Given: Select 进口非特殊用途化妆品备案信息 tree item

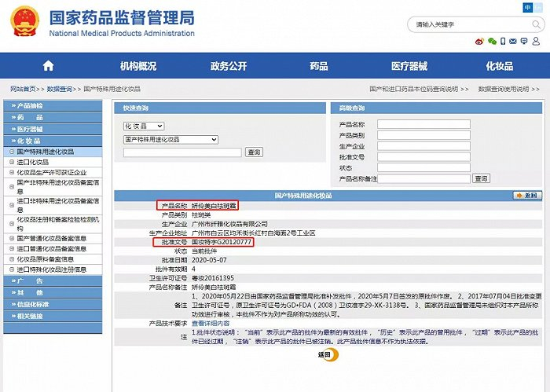Looking at the screenshot, I should pos(58,206).
